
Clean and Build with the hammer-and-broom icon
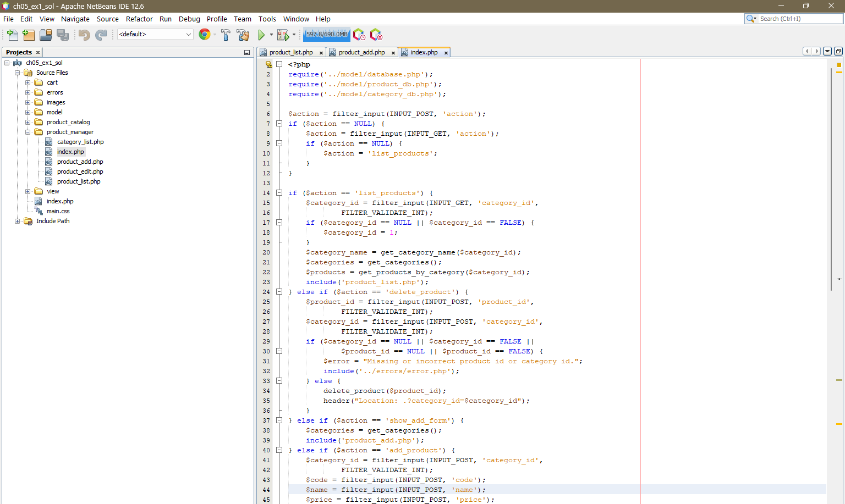pyautogui.click(x=243, y=35)
